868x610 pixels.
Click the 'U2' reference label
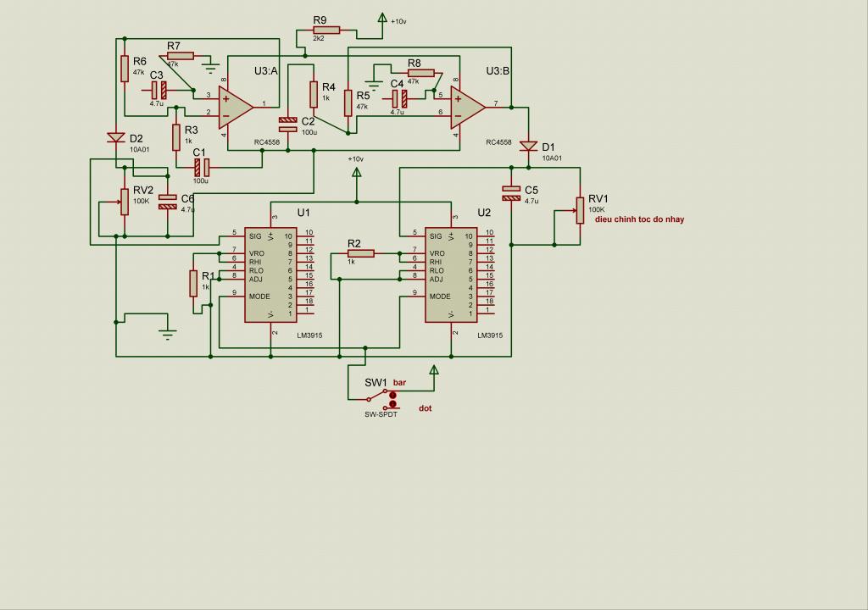(484, 213)
